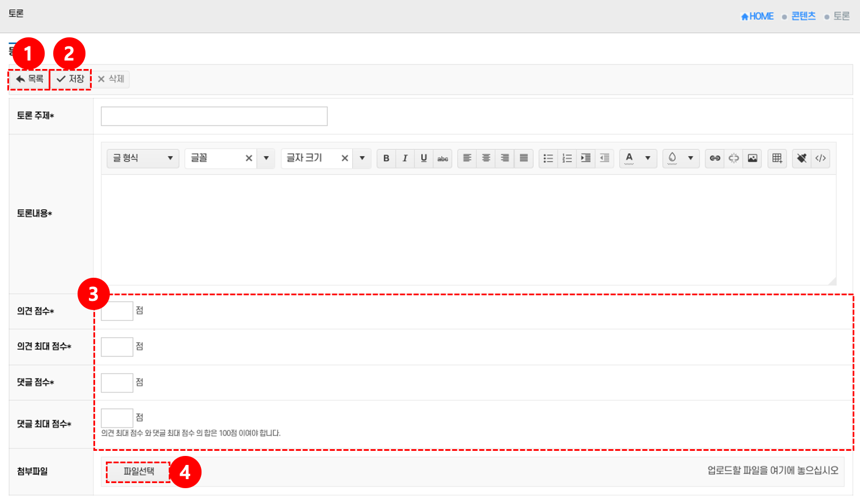Image resolution: width=860 pixels, height=504 pixels.
Task: Click the 저장 (save) button
Action: click(71, 79)
